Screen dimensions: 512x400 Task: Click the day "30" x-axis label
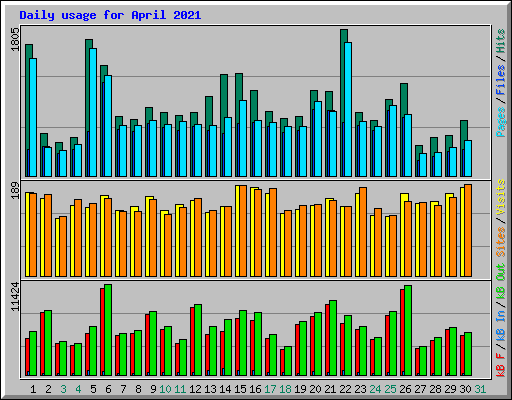465,389
